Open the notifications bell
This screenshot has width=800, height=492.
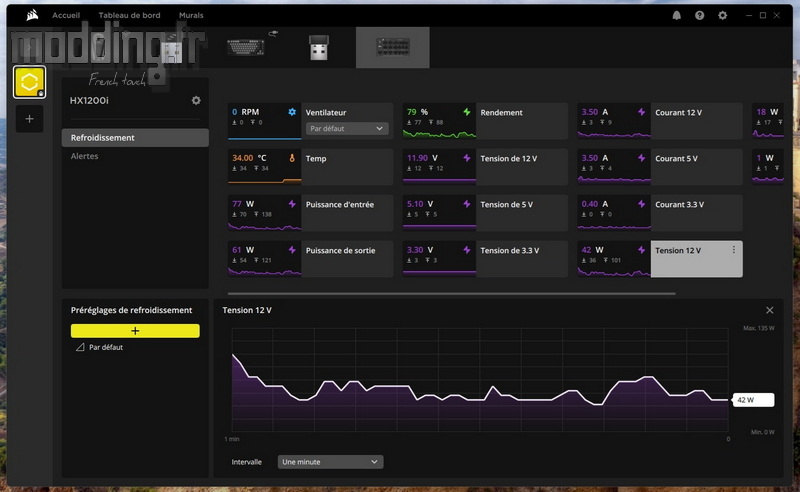677,15
